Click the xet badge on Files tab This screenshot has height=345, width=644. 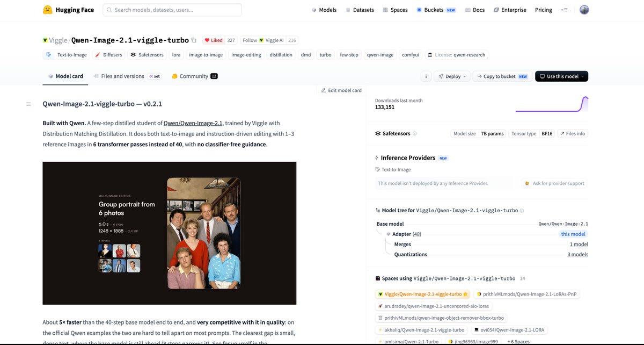pos(155,76)
